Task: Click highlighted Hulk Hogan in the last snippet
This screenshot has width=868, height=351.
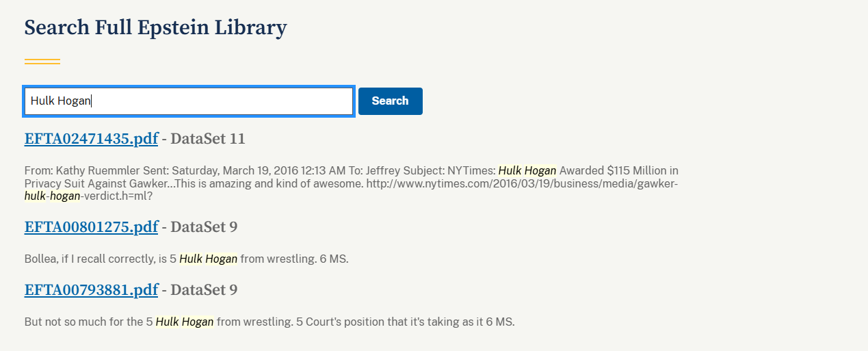Action: point(185,322)
